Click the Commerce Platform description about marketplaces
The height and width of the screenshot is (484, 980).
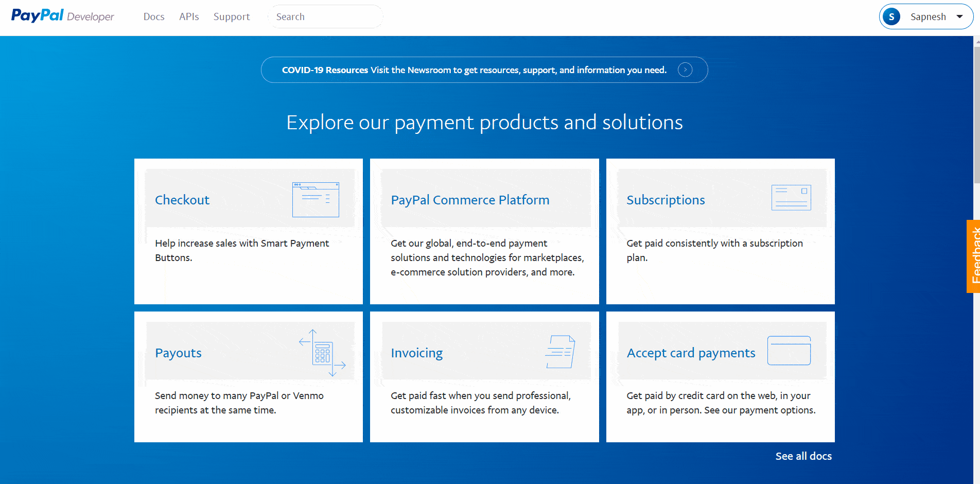tap(487, 257)
